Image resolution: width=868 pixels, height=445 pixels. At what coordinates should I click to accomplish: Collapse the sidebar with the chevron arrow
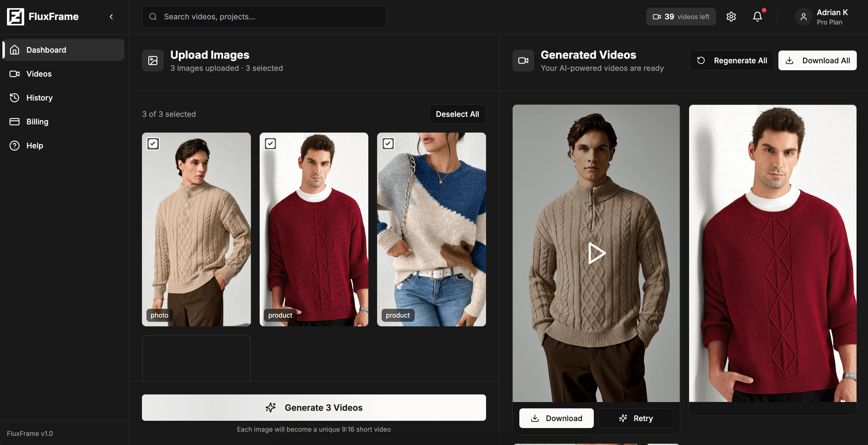tap(111, 17)
